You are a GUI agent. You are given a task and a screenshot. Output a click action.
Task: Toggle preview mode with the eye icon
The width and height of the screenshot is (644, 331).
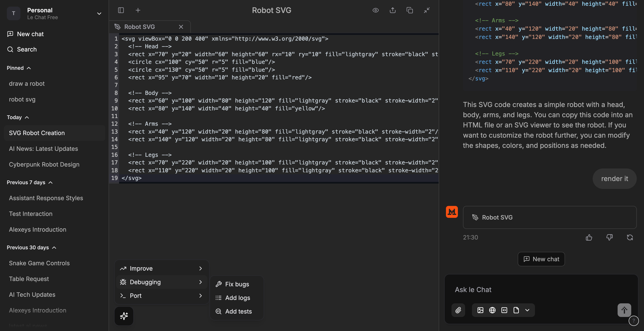tap(375, 10)
